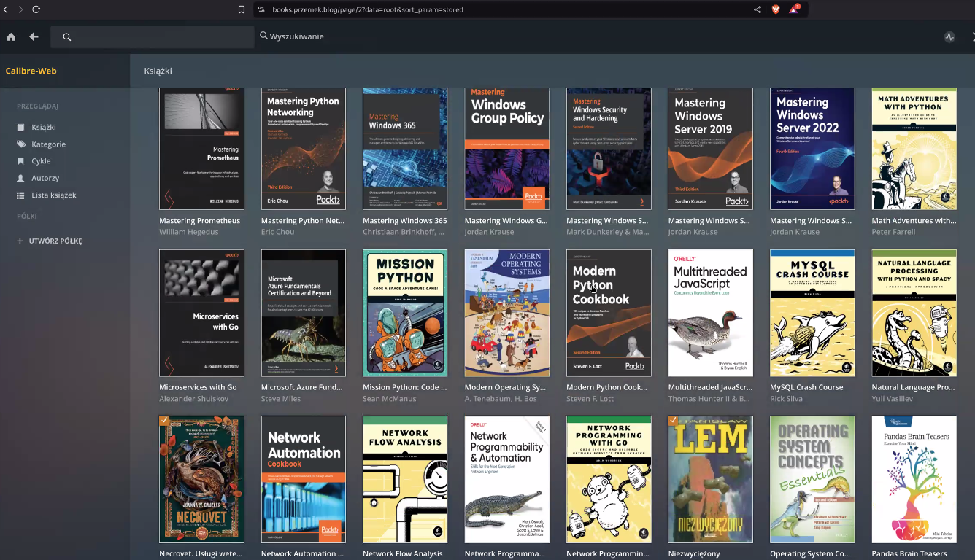Viewport: 975px width, 560px height.
Task: Open Mastering Windows Group Policy cover
Action: 507,149
